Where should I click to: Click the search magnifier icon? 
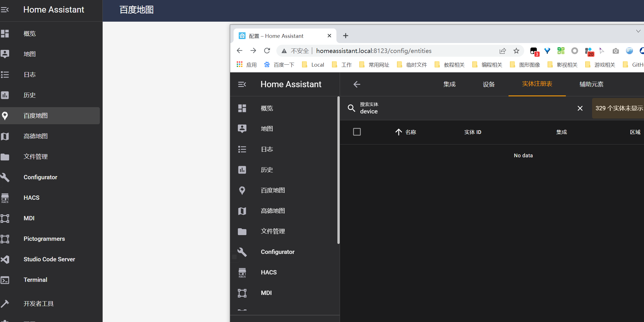(x=351, y=108)
